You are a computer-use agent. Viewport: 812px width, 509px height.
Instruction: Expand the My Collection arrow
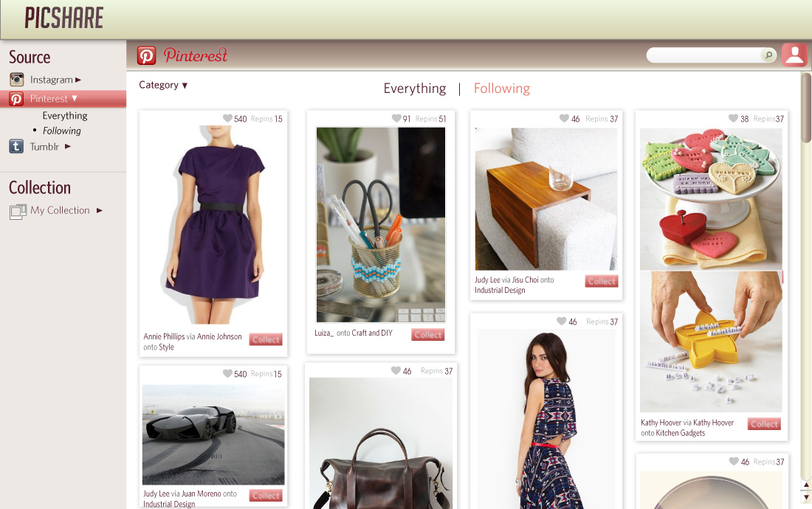tap(100, 210)
